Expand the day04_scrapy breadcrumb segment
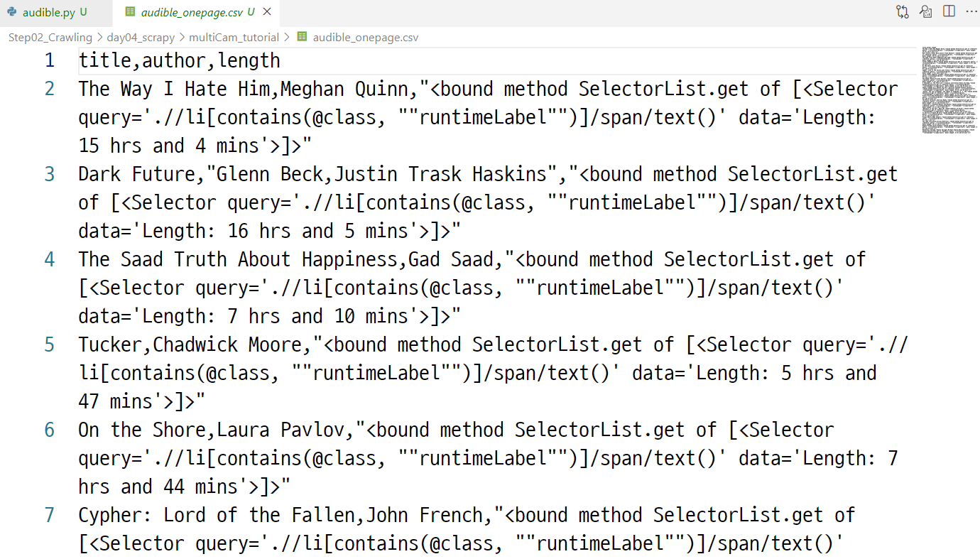The width and height of the screenshot is (980, 559). [141, 37]
